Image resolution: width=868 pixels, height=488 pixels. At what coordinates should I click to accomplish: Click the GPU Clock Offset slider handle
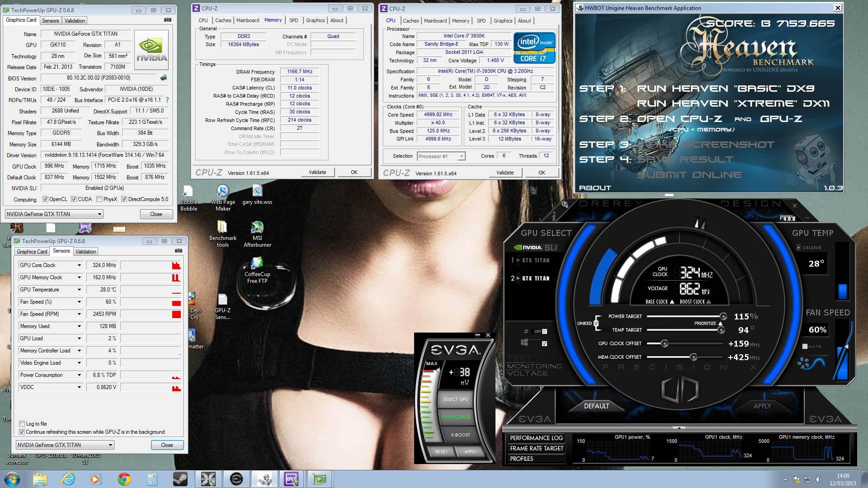664,344
